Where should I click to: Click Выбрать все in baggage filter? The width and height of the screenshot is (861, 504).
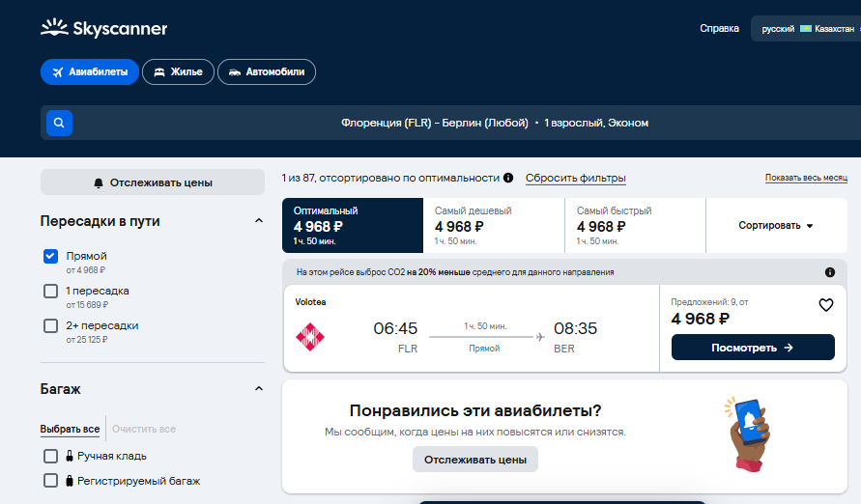pos(70,429)
